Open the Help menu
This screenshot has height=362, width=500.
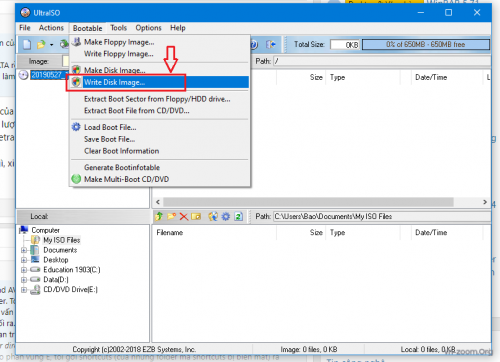[178, 28]
